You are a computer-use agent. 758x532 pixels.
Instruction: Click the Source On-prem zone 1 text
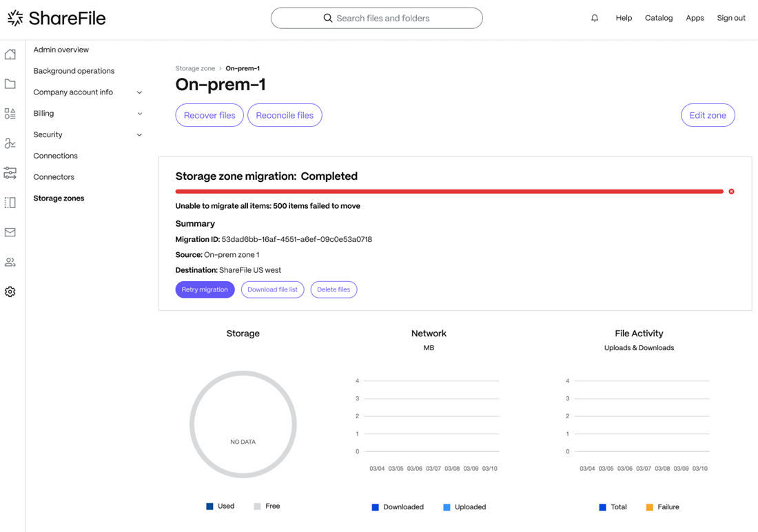tap(218, 255)
